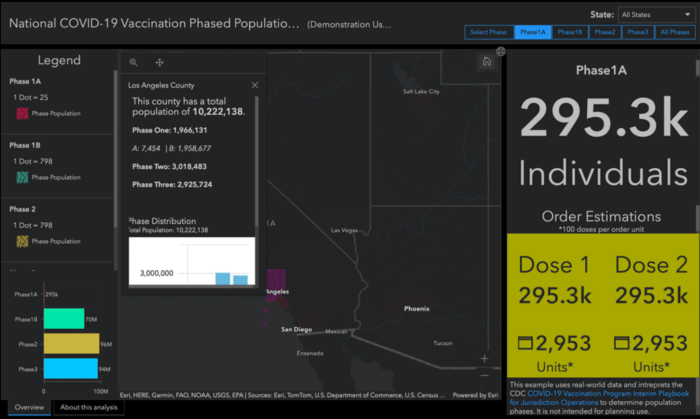Close the Los Angeles County popup
Image resolution: width=700 pixels, height=419 pixels.
[254, 85]
